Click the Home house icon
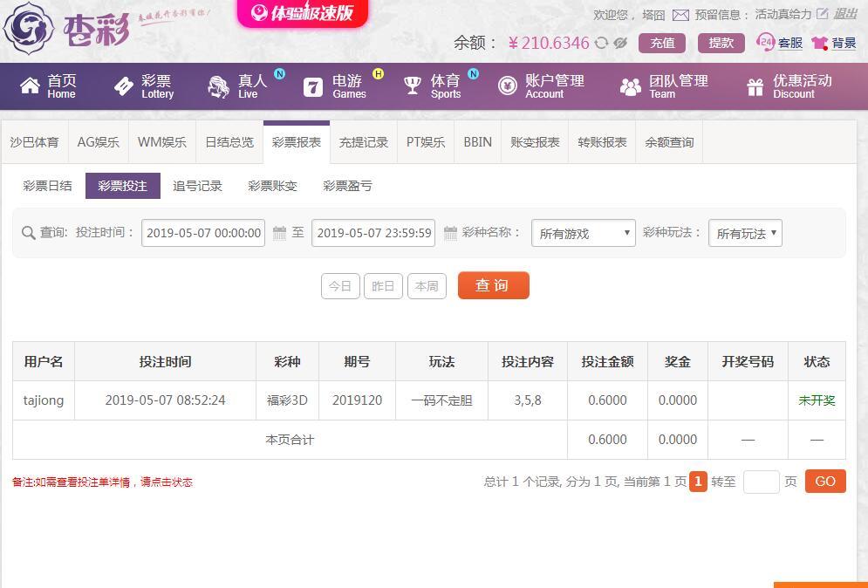Image resolution: width=868 pixels, height=588 pixels. [30, 85]
